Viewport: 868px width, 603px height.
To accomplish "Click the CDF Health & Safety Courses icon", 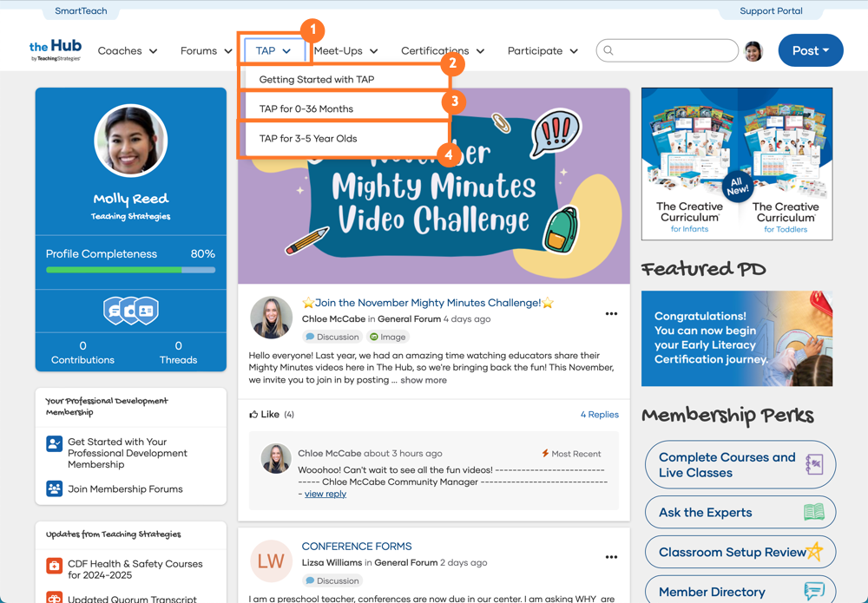I will pyautogui.click(x=54, y=567).
